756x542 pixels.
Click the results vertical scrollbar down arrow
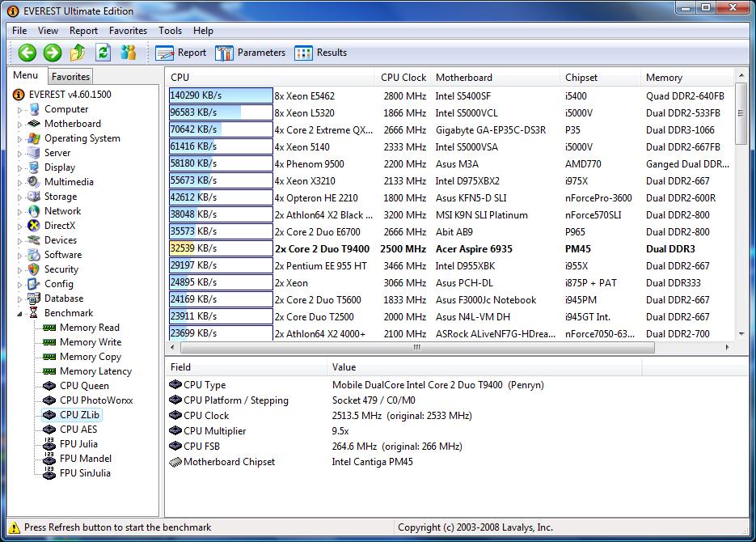pyautogui.click(x=741, y=333)
